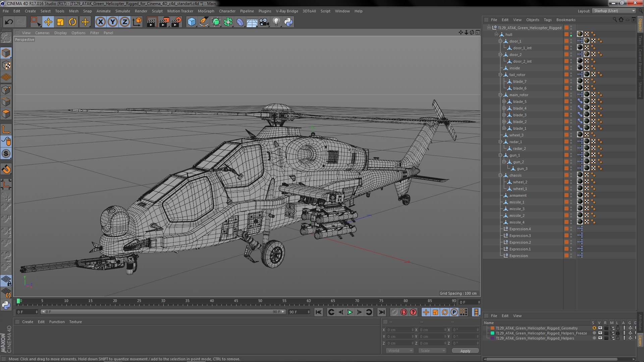This screenshot has height=362, width=644.
Task: Collapse the gun_1 tree node
Action: [x=500, y=155]
